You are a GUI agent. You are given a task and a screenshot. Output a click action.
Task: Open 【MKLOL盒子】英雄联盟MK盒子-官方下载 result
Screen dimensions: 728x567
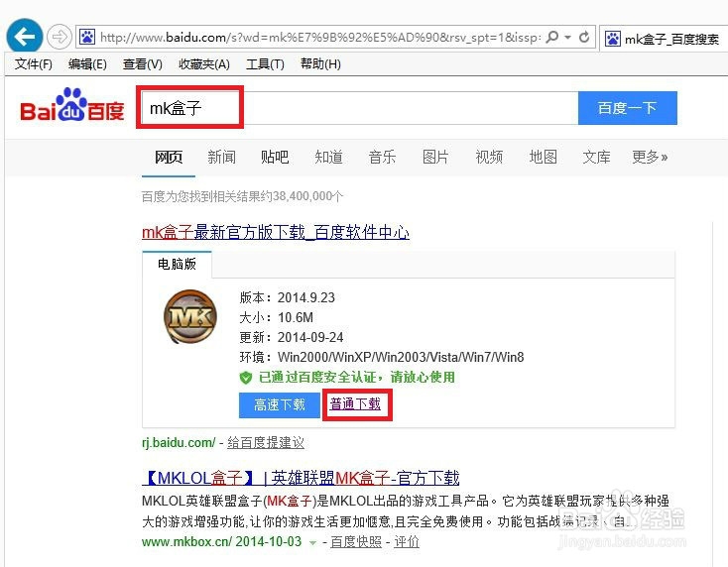(x=301, y=478)
